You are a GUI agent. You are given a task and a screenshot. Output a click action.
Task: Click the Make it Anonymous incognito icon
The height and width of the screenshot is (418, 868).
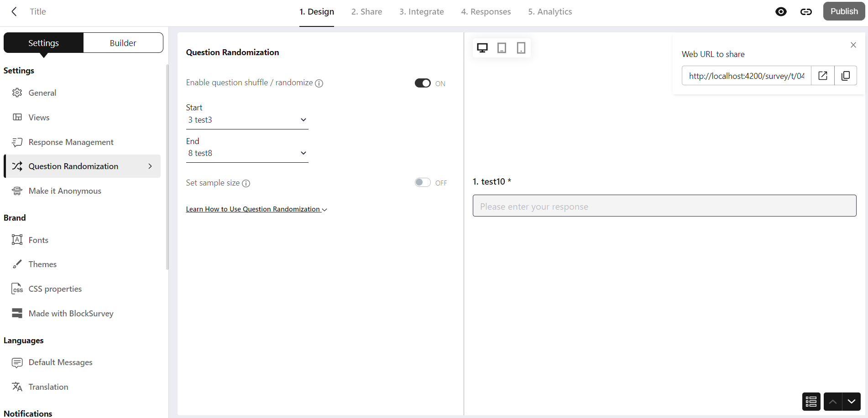pos(17,191)
